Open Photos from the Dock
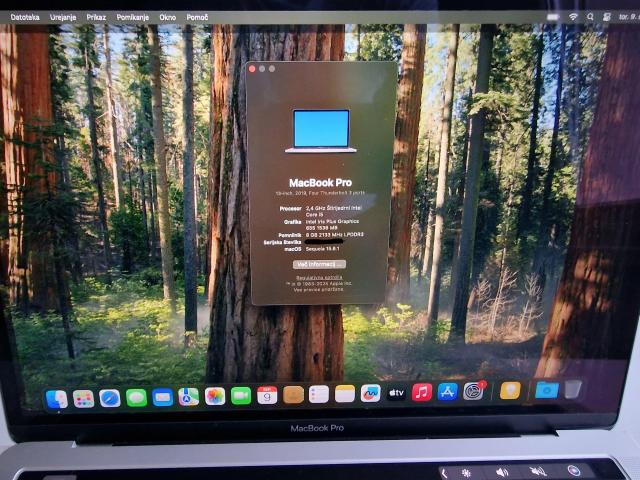This screenshot has height=480, width=640. coord(215,396)
